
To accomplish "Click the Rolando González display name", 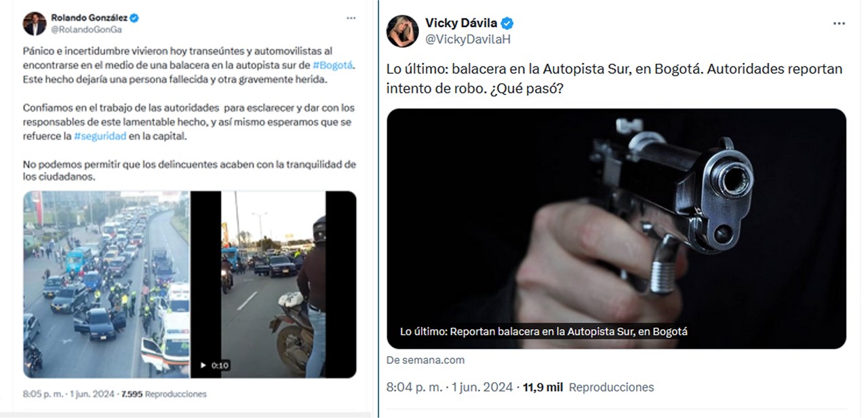I will tap(90, 18).
